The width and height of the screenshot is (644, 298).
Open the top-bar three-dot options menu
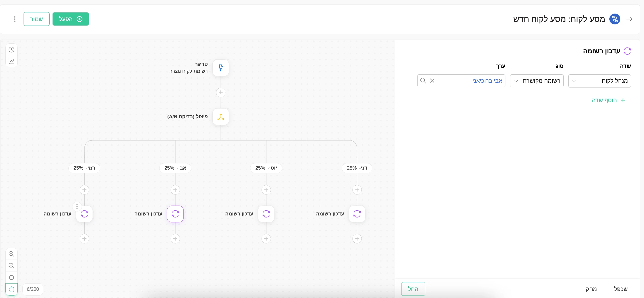click(x=15, y=19)
